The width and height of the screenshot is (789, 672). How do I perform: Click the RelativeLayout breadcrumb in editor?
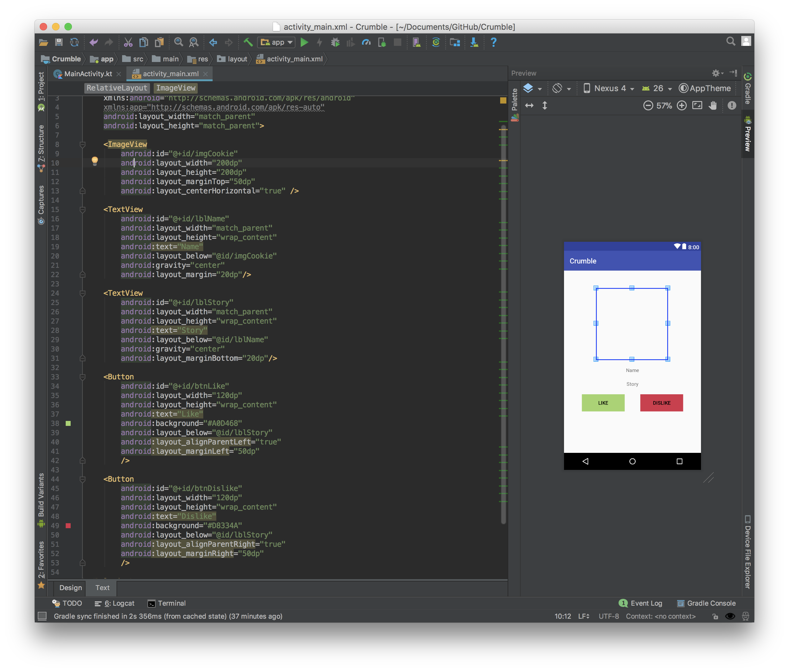pos(117,88)
